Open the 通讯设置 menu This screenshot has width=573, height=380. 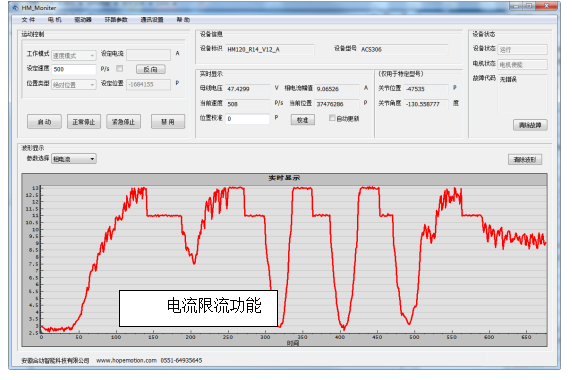pos(152,20)
